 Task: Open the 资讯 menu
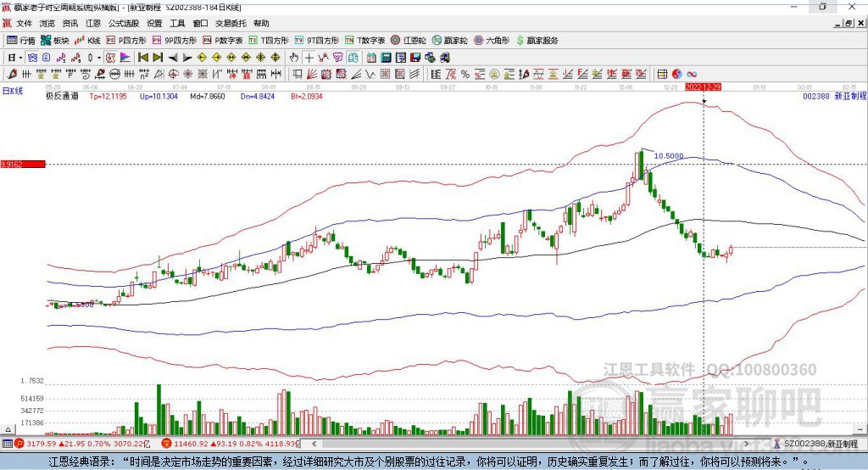point(70,23)
